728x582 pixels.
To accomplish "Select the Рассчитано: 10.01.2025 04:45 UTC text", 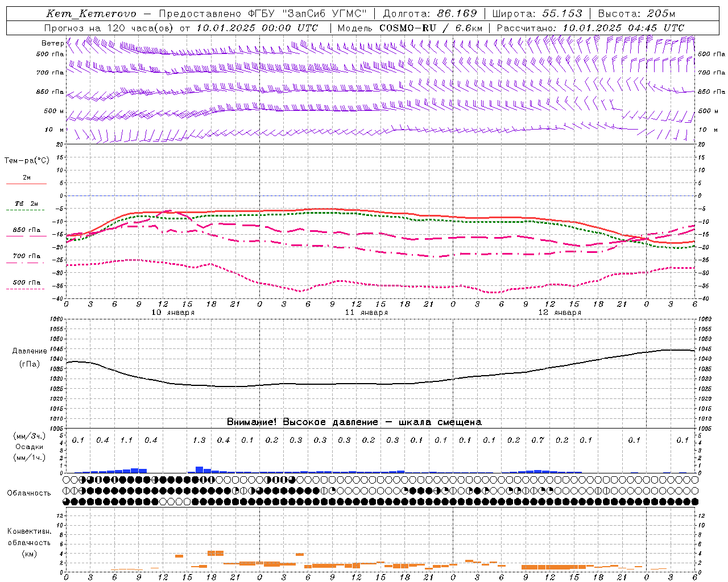I will pos(590,28).
